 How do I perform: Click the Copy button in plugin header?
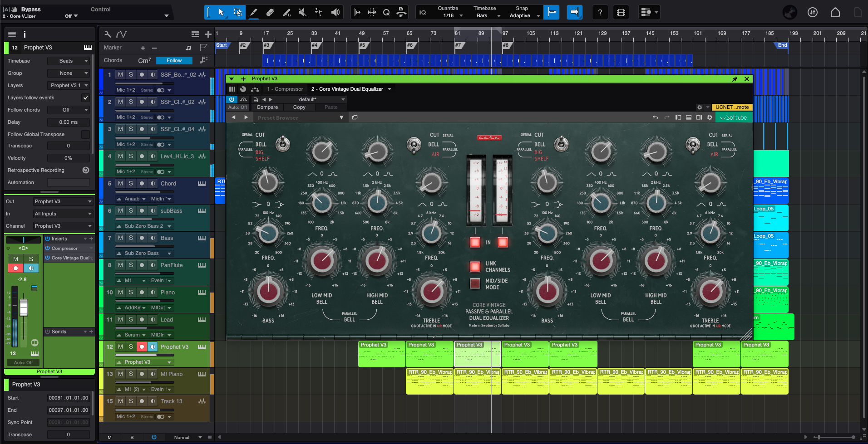click(x=299, y=107)
